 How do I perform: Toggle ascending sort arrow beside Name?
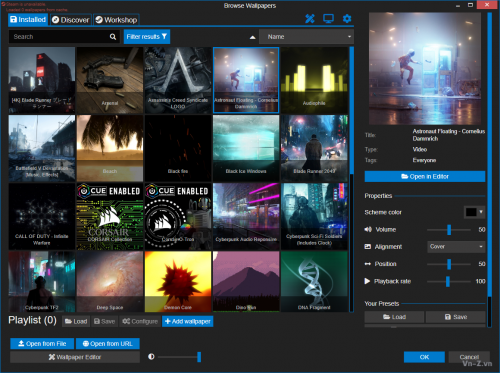tap(253, 37)
